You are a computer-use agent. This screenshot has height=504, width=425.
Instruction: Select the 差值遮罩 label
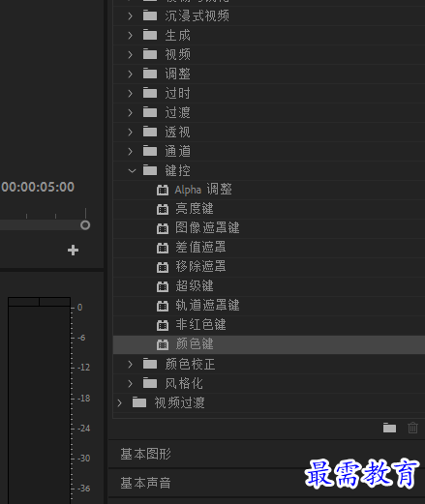[x=200, y=248]
